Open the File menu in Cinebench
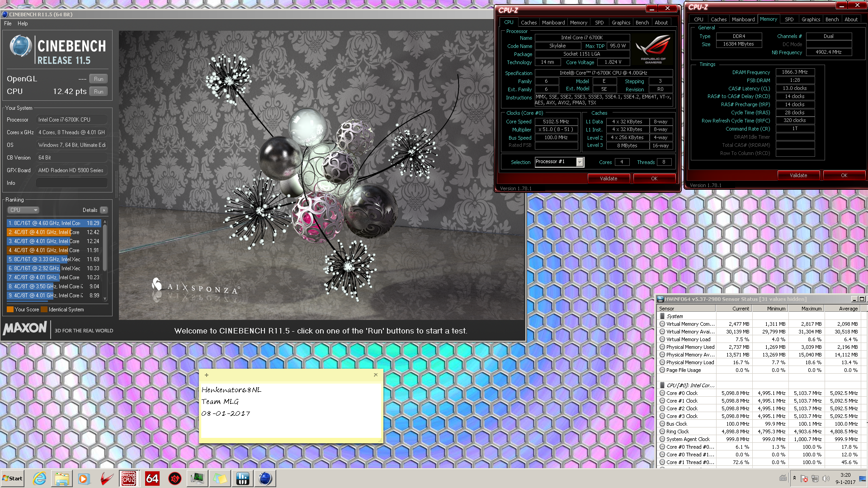This screenshot has height=488, width=868. click(8, 23)
